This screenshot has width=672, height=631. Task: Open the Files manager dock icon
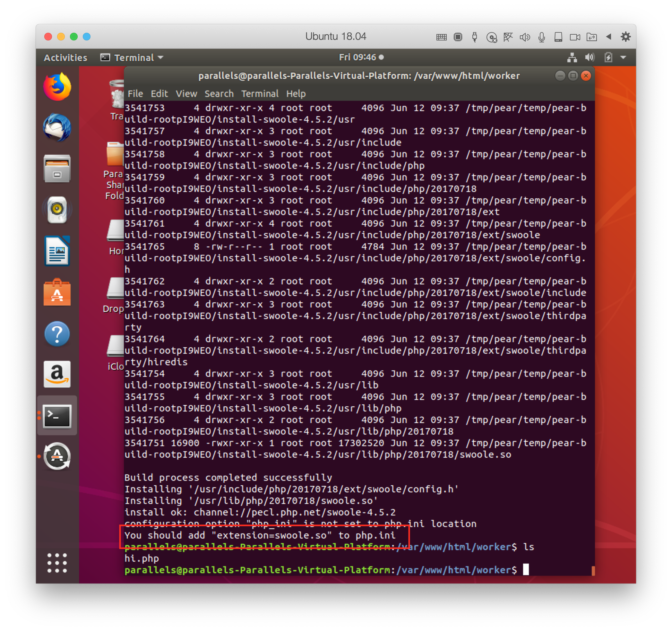57,169
